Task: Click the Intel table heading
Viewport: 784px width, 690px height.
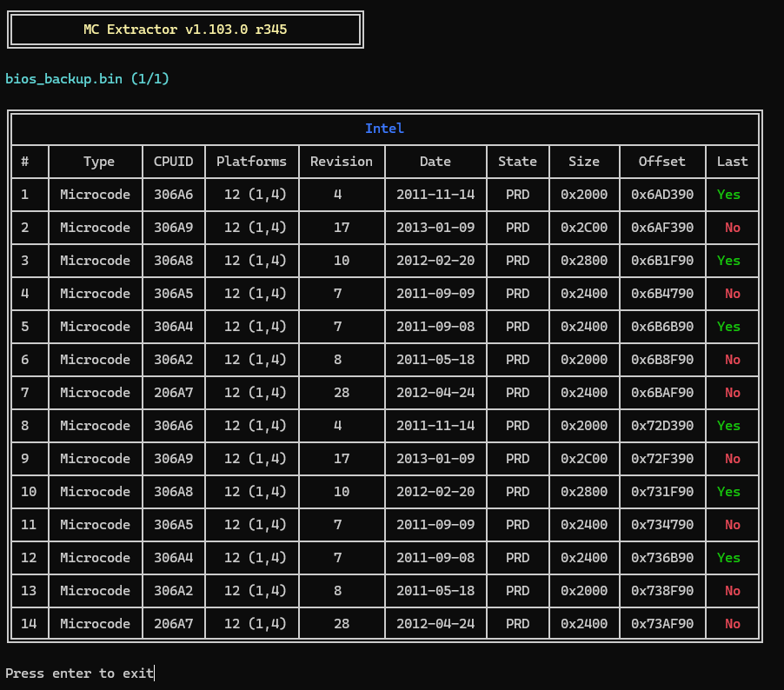Action: [384, 129]
